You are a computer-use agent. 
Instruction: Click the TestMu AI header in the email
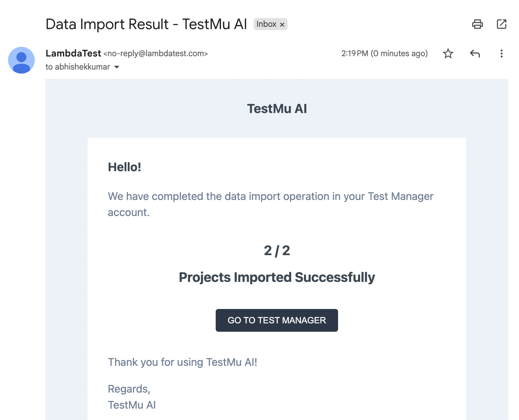277,108
